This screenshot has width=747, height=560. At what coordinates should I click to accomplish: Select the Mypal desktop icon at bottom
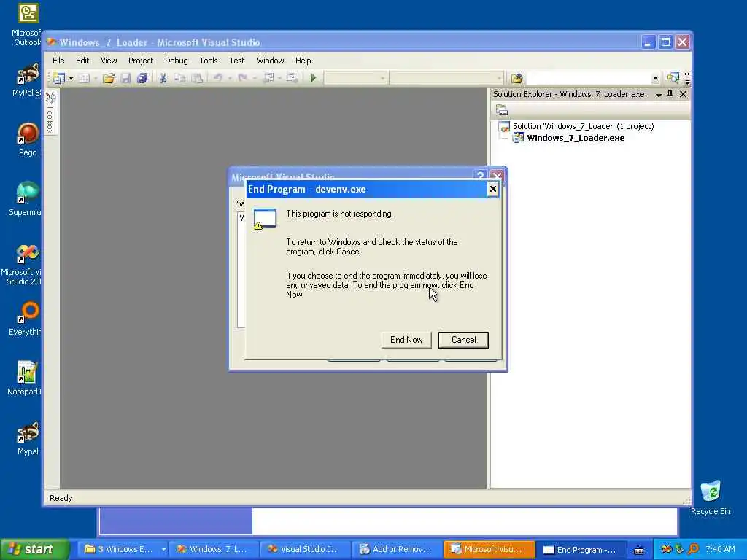(x=28, y=438)
